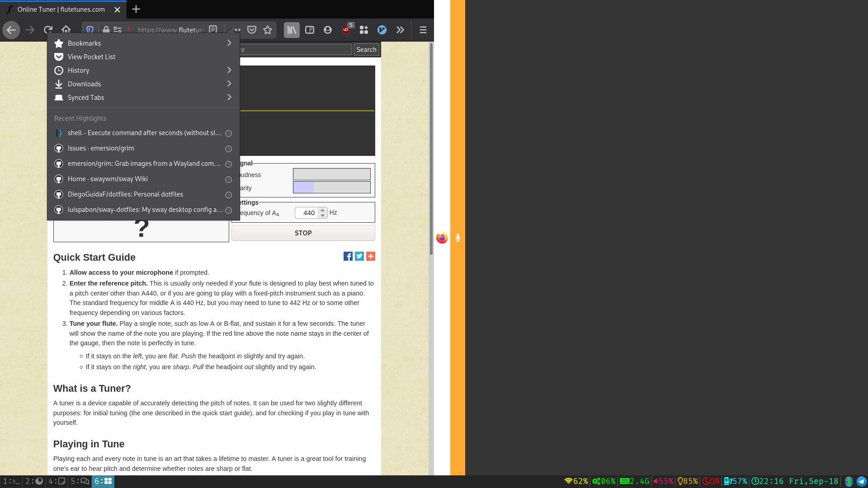
Task: Click Search button on website
Action: [x=366, y=49]
